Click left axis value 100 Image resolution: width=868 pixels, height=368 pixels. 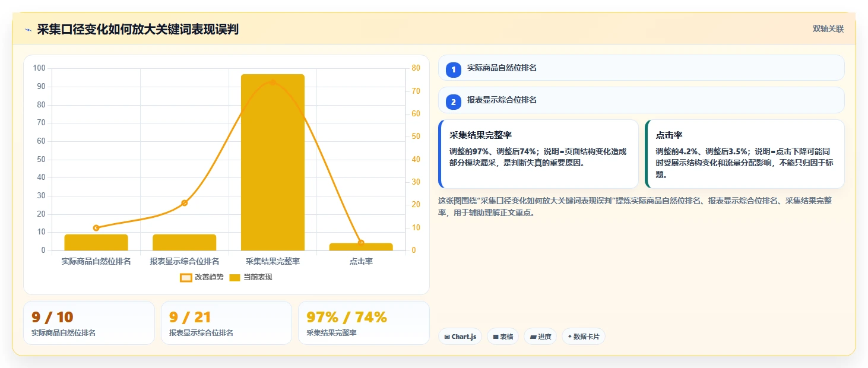tap(39, 68)
